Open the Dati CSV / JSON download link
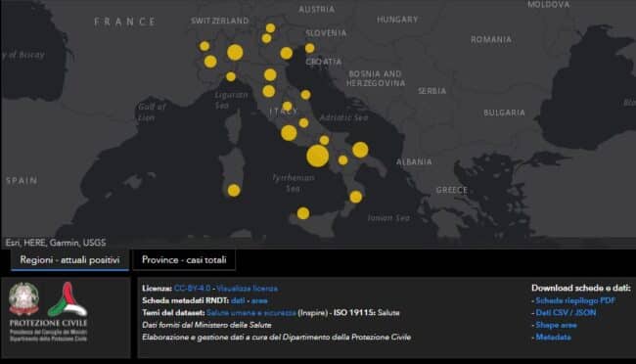This screenshot has width=636, height=364. [x=566, y=313]
